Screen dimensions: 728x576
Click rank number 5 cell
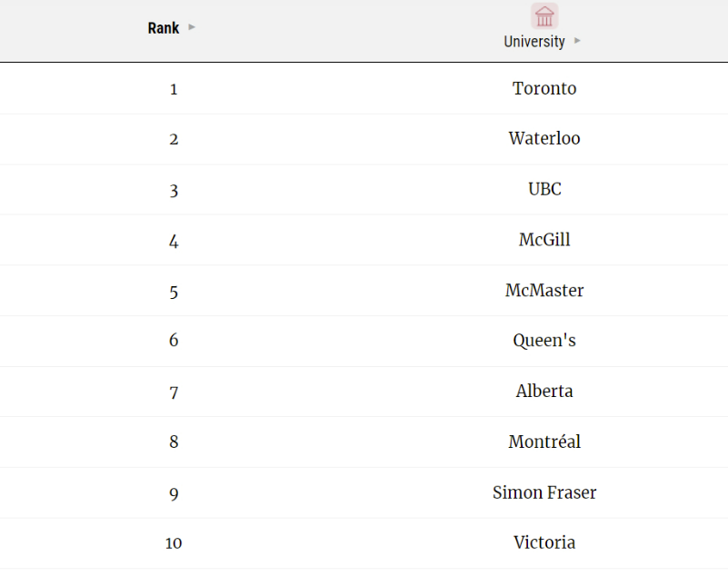click(x=174, y=293)
